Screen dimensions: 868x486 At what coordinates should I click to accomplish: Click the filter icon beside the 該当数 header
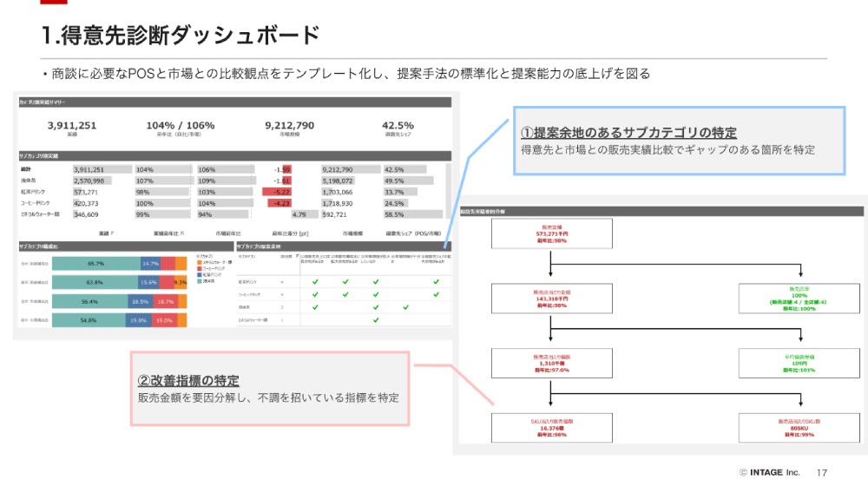coord(295,258)
